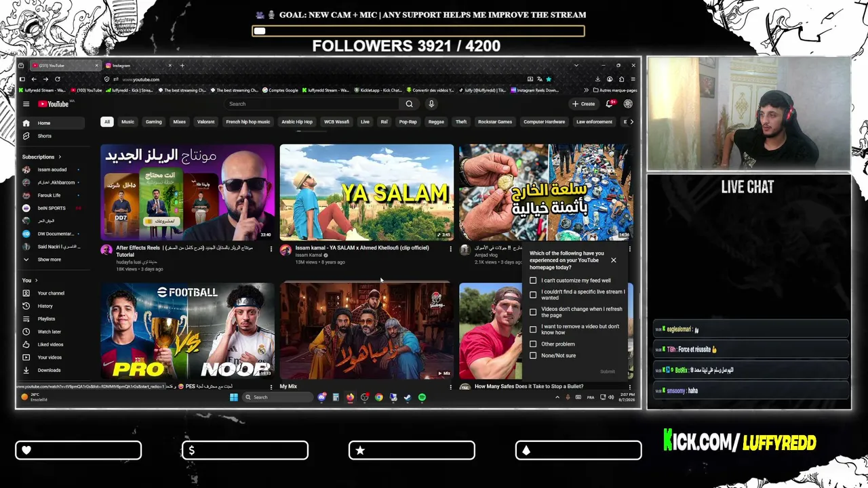Expand the Subscriptions section header
Viewport: 868px width, 488px height.
coord(41,157)
